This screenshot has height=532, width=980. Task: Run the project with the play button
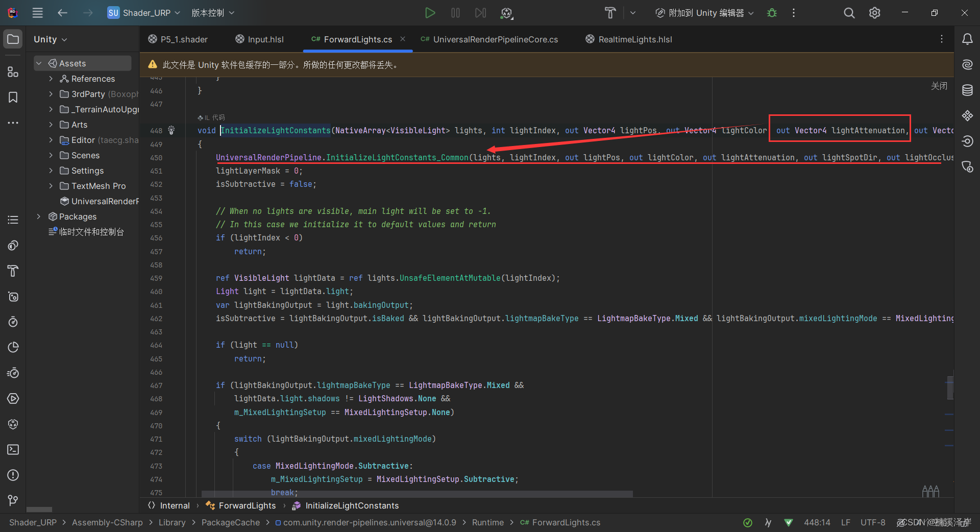coord(430,13)
